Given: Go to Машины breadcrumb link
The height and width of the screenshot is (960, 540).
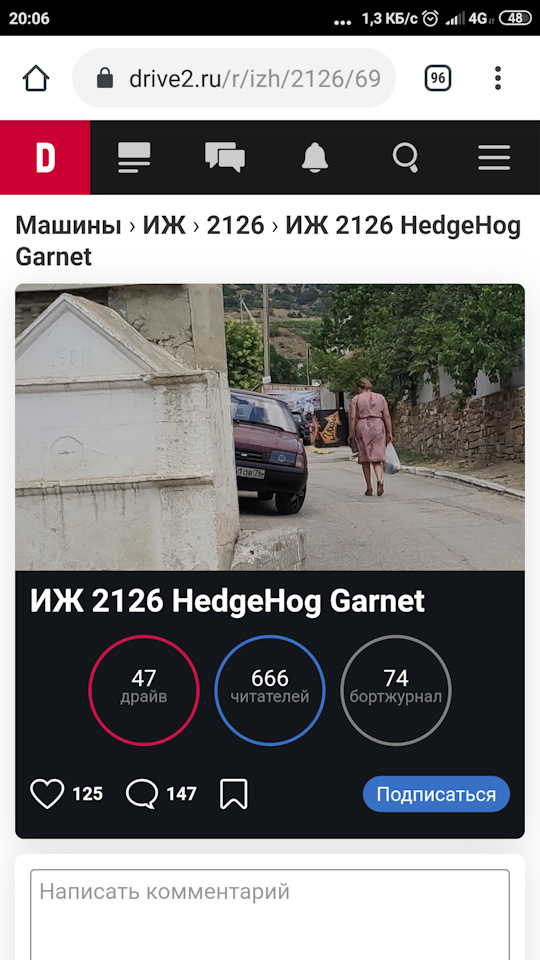Looking at the screenshot, I should click(x=68, y=226).
